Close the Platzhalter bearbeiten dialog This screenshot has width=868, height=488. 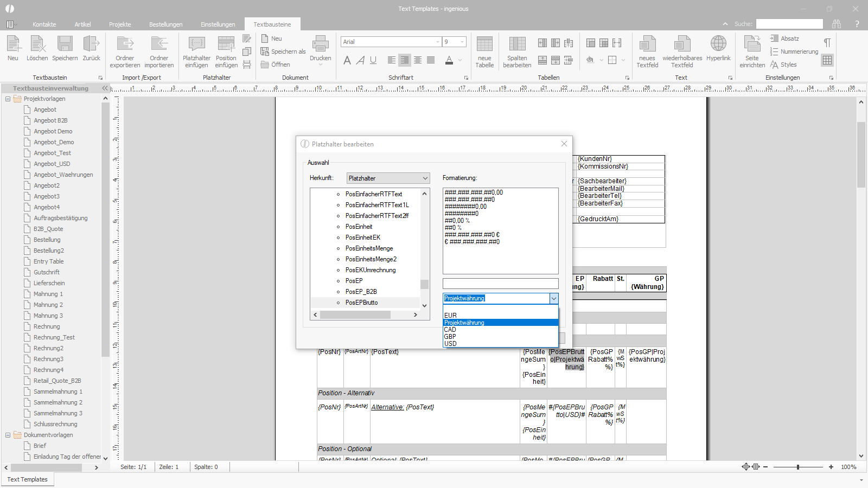564,144
